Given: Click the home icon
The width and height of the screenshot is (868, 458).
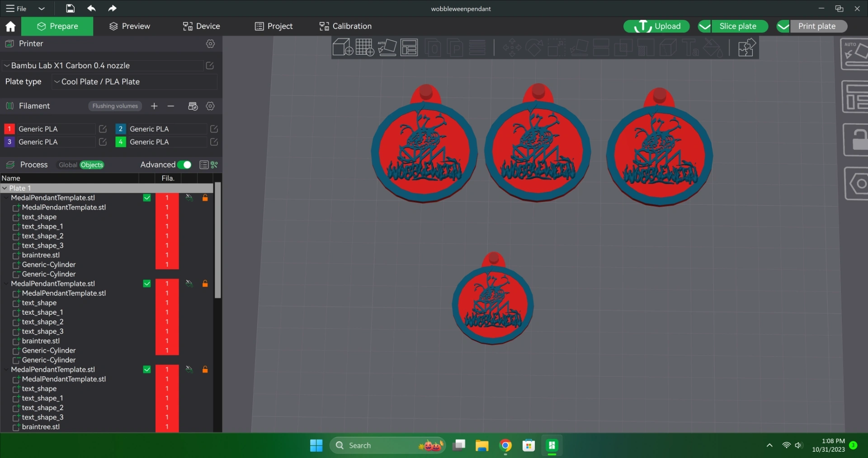Looking at the screenshot, I should click(10, 26).
